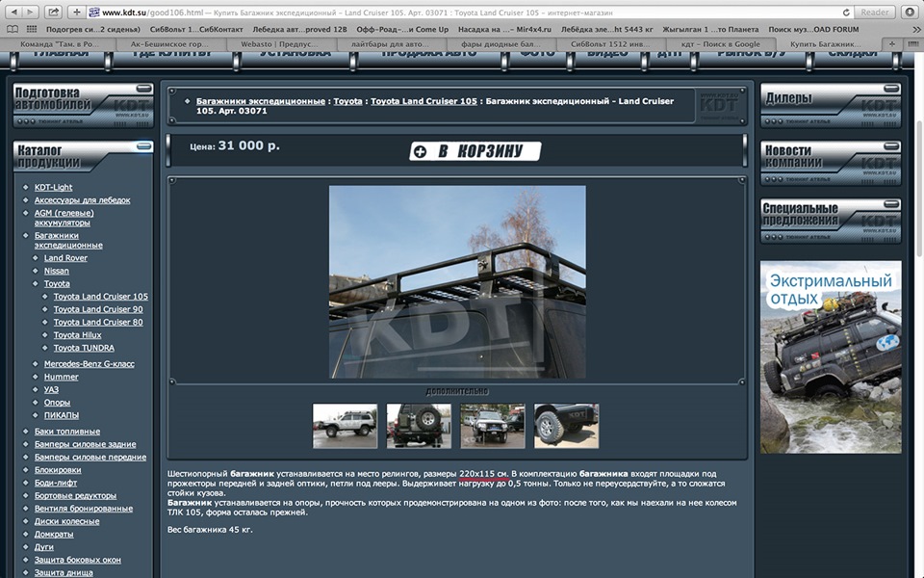The width and height of the screenshot is (924, 578).
Task: Click main roof rack product photo
Action: coord(457,282)
